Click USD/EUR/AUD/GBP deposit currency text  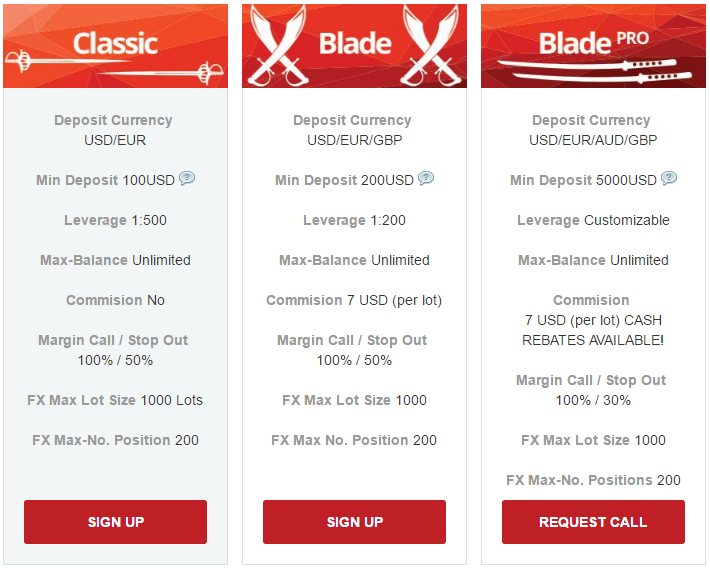click(x=593, y=140)
